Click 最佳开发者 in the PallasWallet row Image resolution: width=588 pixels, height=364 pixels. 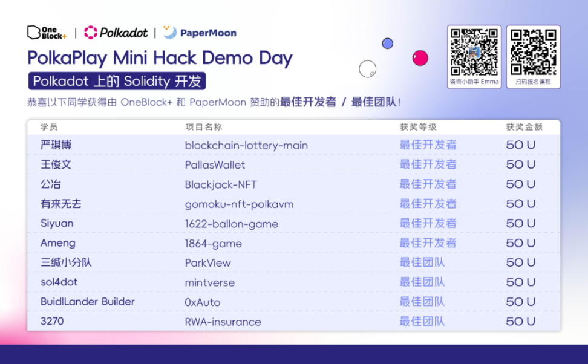428,164
